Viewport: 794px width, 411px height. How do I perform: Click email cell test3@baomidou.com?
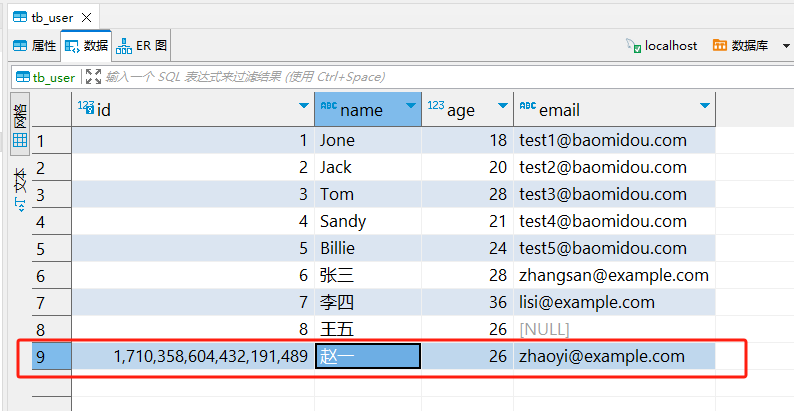[615, 194]
